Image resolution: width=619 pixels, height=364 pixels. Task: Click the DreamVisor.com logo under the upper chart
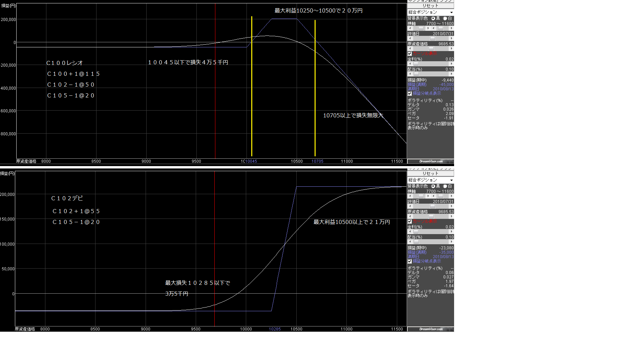pos(430,161)
